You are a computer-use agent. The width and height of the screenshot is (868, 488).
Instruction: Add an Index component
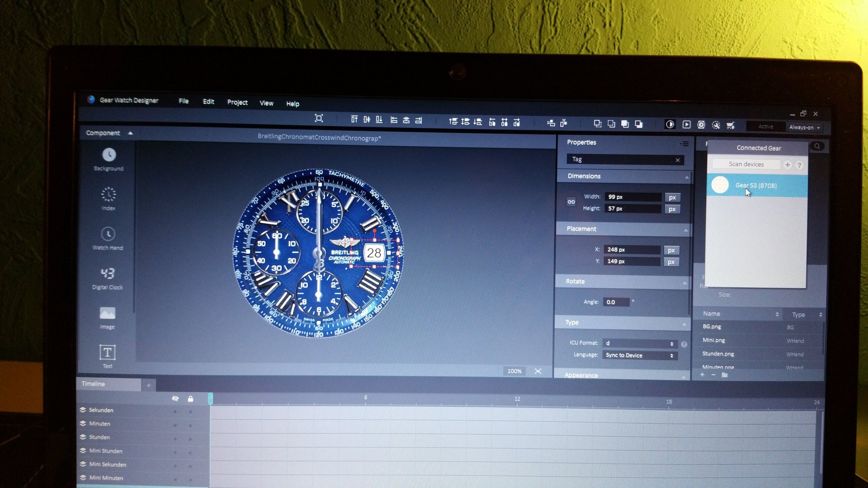(108, 199)
